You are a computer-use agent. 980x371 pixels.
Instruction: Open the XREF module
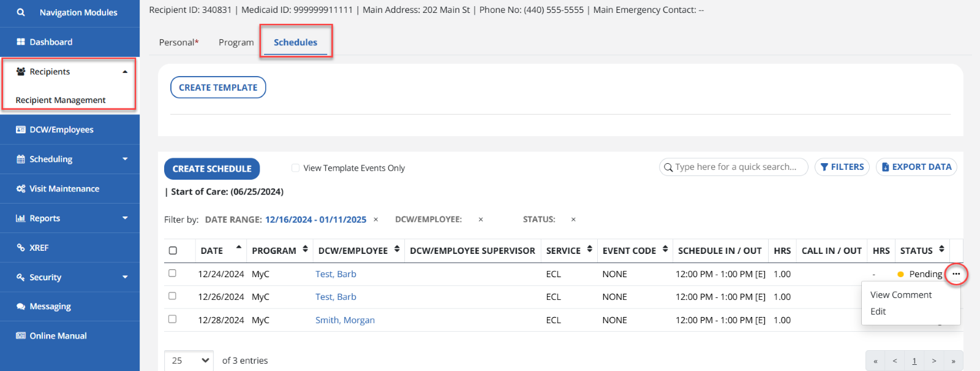pos(39,248)
